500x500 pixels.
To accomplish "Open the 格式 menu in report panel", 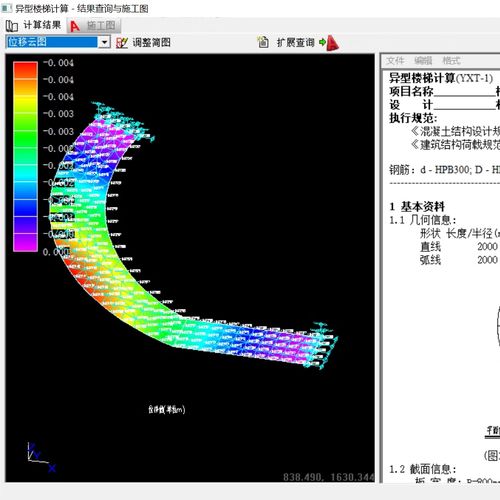I will [x=451, y=61].
